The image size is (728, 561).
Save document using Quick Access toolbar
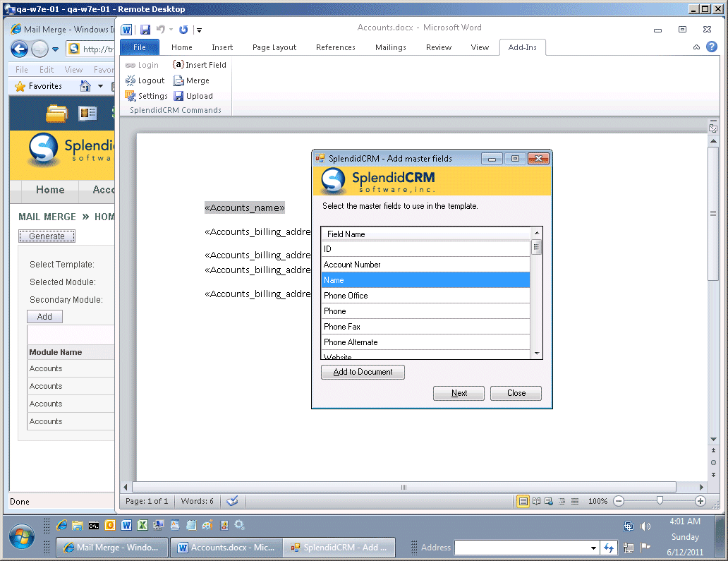145,30
